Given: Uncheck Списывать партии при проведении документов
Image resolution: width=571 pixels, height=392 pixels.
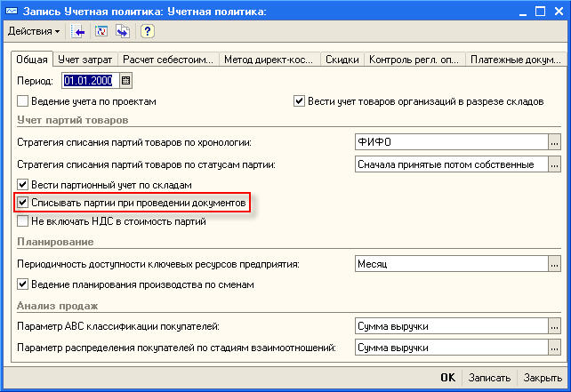Looking at the screenshot, I should click(x=23, y=204).
